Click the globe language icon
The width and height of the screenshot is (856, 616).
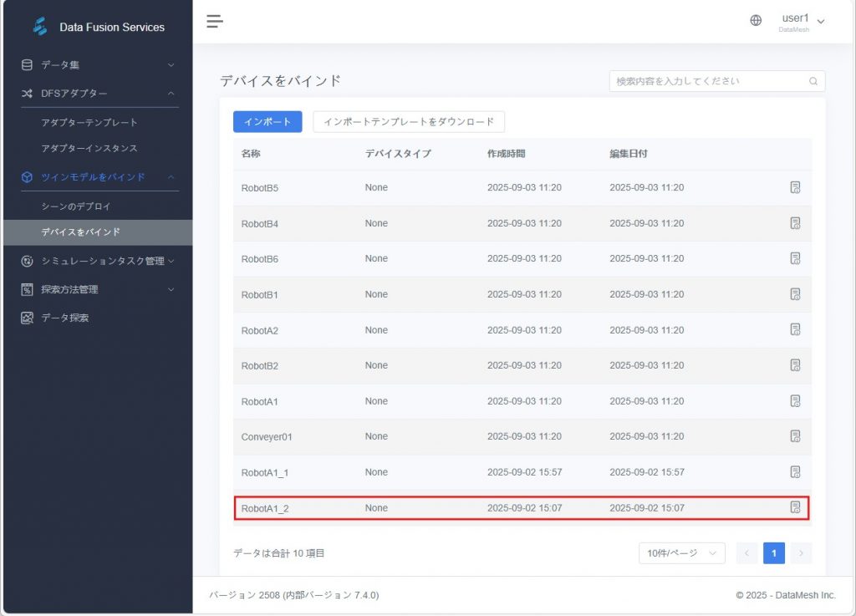756,21
